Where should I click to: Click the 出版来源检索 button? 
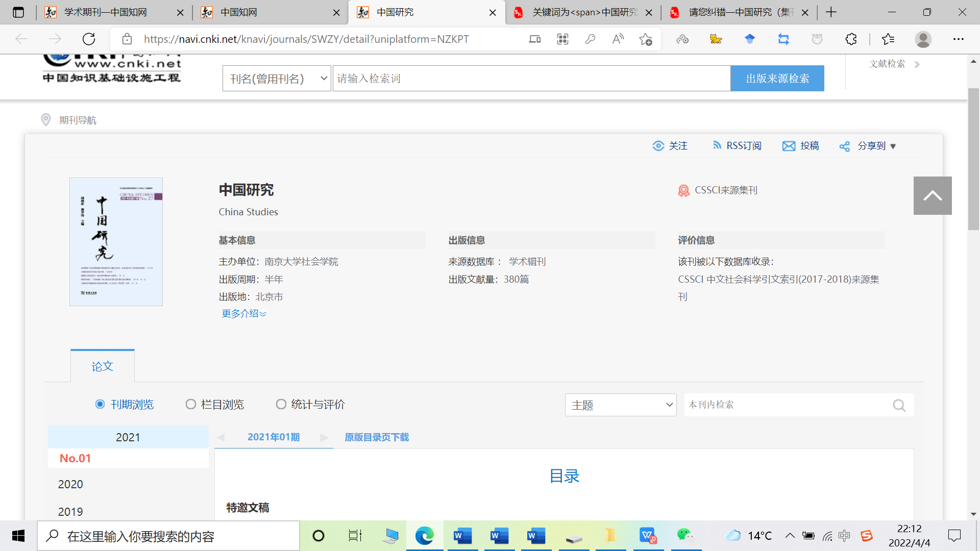pos(777,79)
